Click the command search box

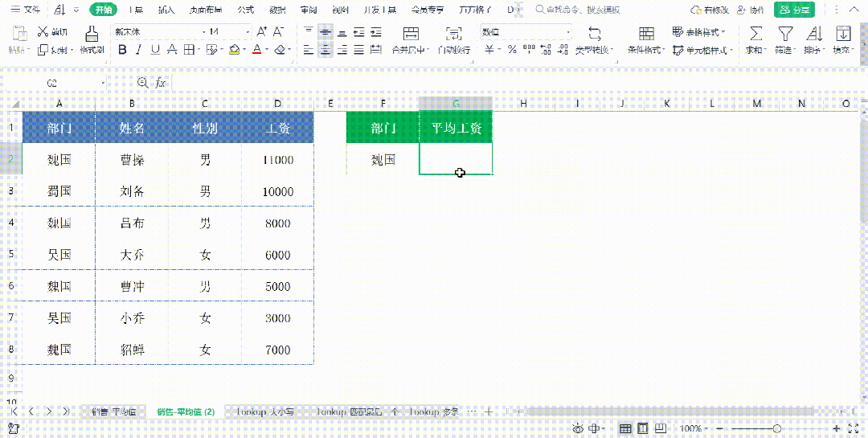(577, 10)
